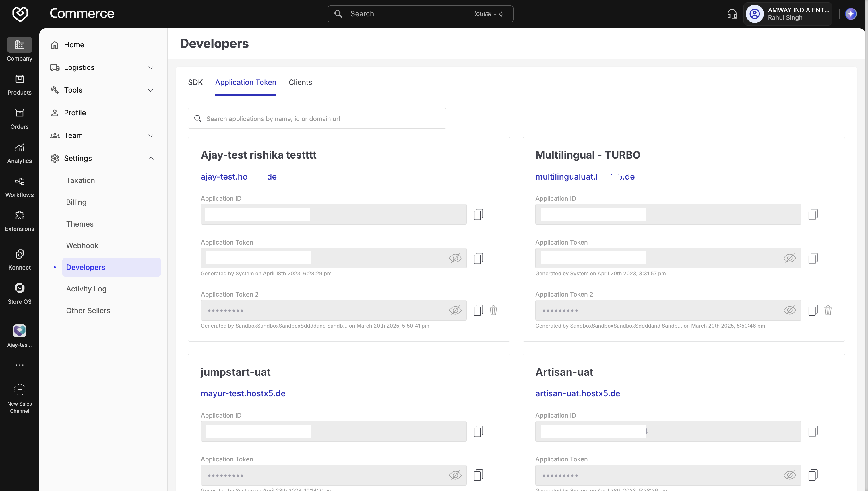Reveal jumpstart-uat Application Token value
The height and width of the screenshot is (491, 868).
[455, 475]
